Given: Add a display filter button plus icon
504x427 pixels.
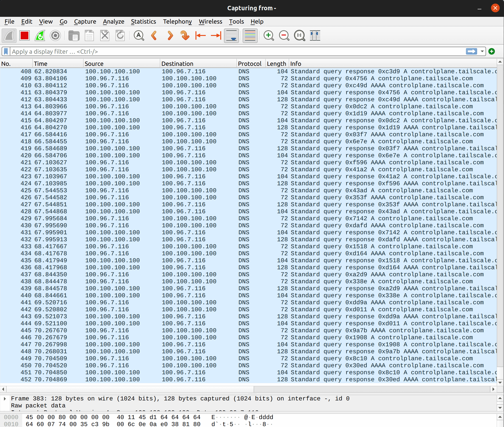Looking at the screenshot, I should click(x=492, y=51).
